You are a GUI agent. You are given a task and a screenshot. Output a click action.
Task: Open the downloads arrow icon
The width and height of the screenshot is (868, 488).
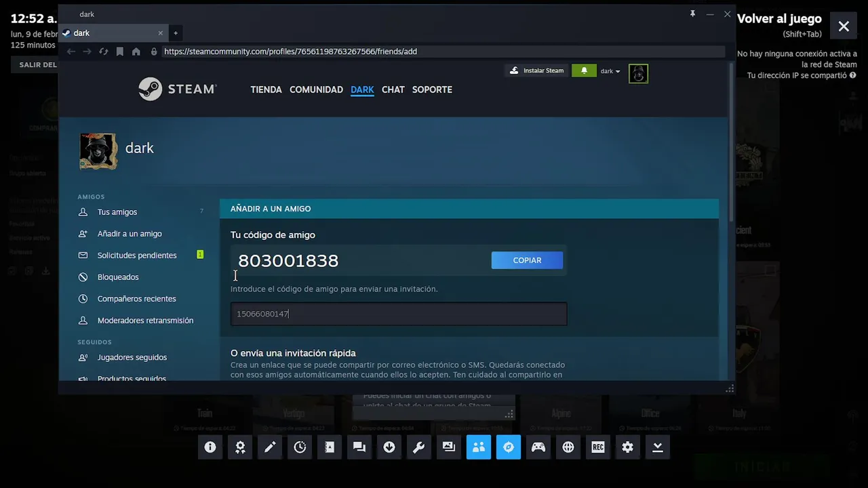pyautogui.click(x=389, y=447)
